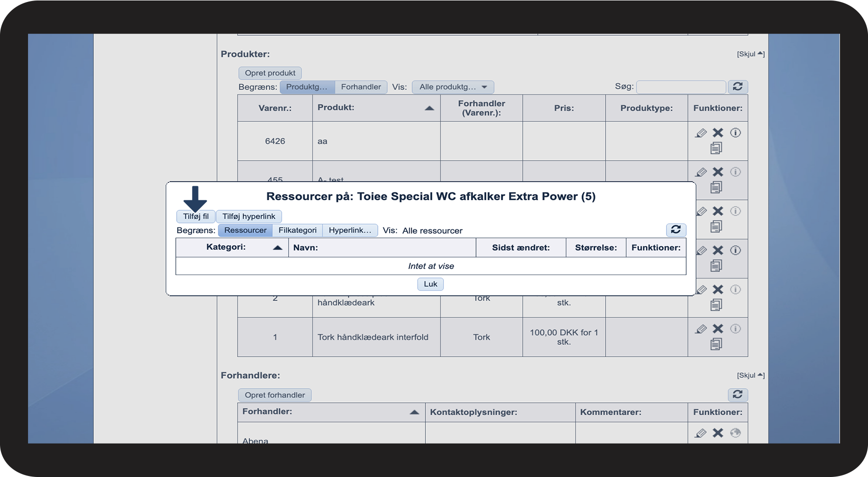This screenshot has height=477, width=868.
Task: Focus the Søg product search field
Action: 681,87
